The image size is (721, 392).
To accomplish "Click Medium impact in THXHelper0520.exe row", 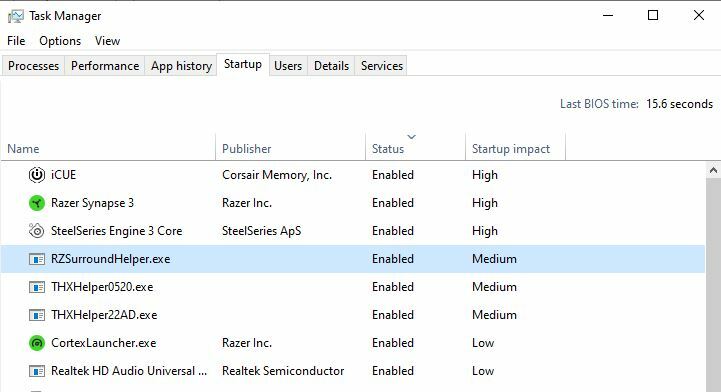I will [494, 287].
